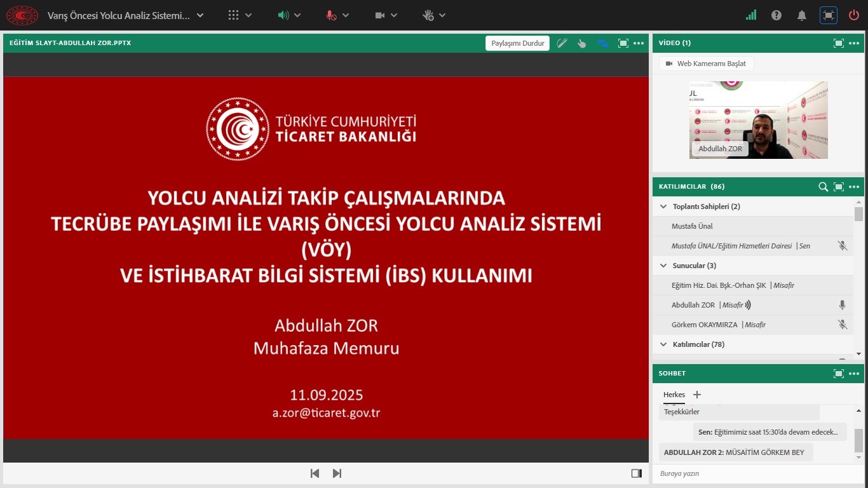The height and width of the screenshot is (488, 868).
Task: Open microphone options dropdown arrow
Action: click(346, 15)
